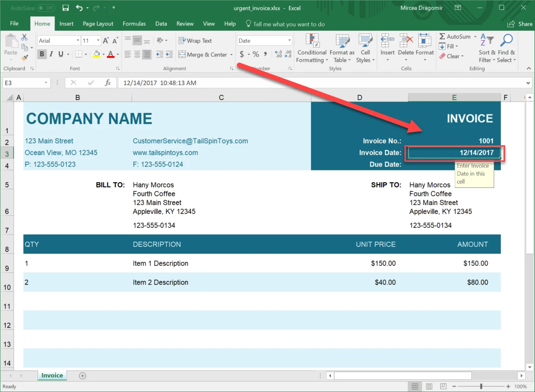Expand the formula bar with chevron
Screen dimensions: 535x392
(x=528, y=83)
